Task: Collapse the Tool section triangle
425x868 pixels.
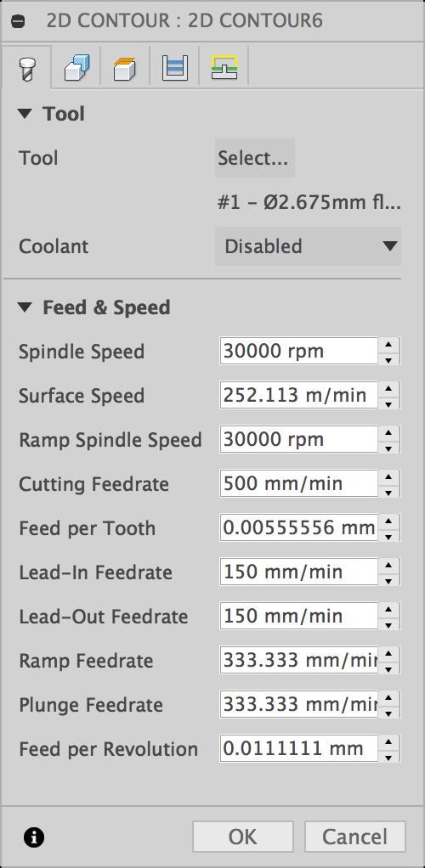Action: (25, 114)
